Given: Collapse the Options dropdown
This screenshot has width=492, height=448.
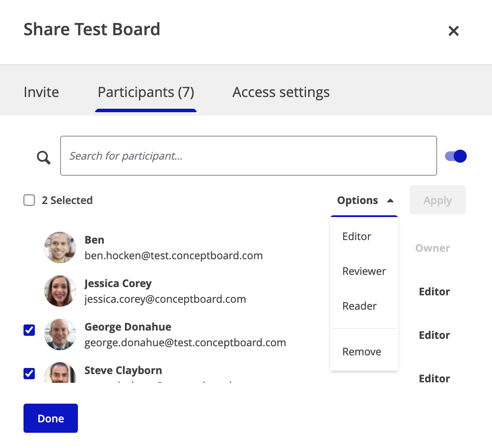Looking at the screenshot, I should (x=357, y=201).
